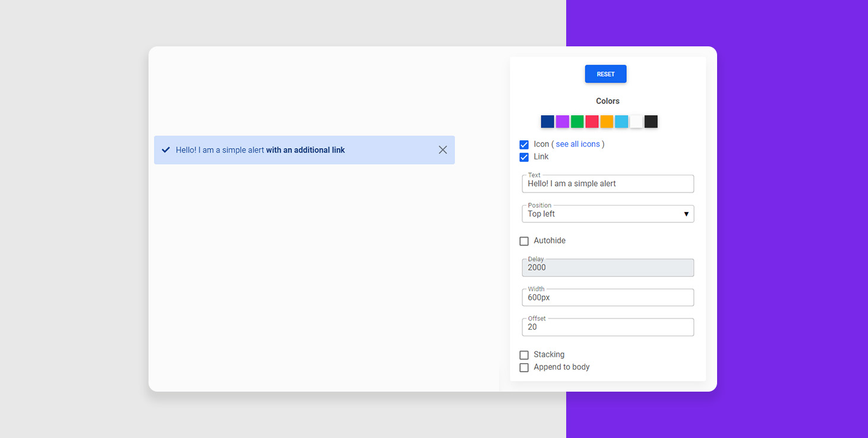Select the dark blue color swatch

[x=547, y=122]
